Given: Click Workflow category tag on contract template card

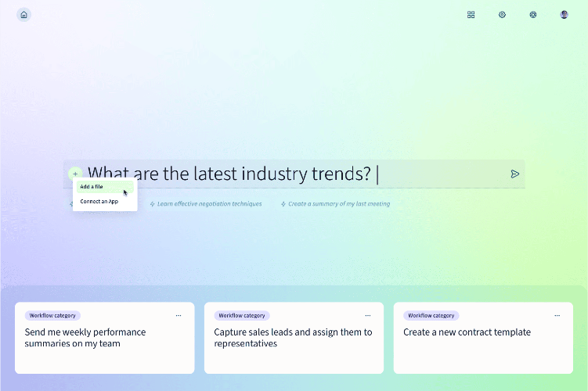Looking at the screenshot, I should point(431,316).
